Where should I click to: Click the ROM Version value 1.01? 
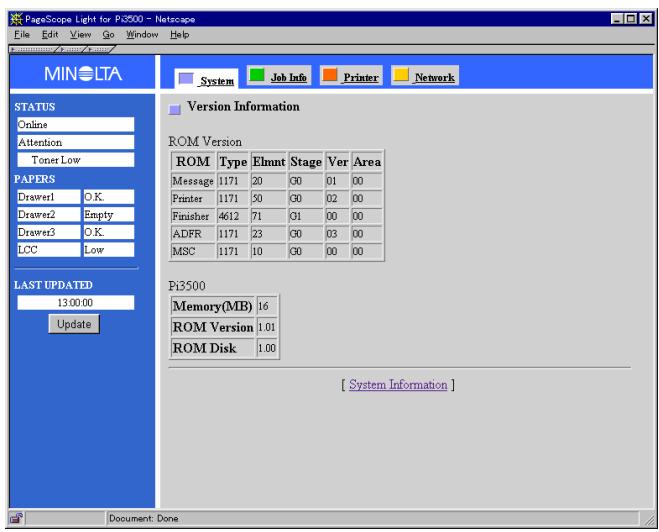[x=266, y=327]
